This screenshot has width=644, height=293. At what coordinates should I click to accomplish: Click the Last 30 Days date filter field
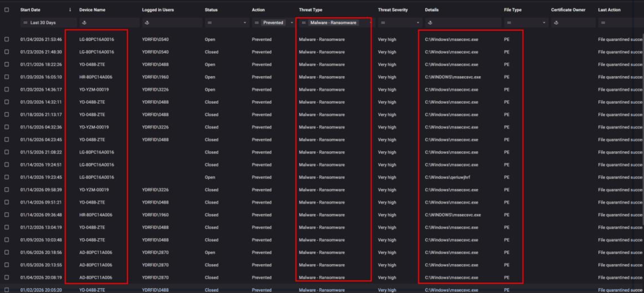click(x=43, y=23)
